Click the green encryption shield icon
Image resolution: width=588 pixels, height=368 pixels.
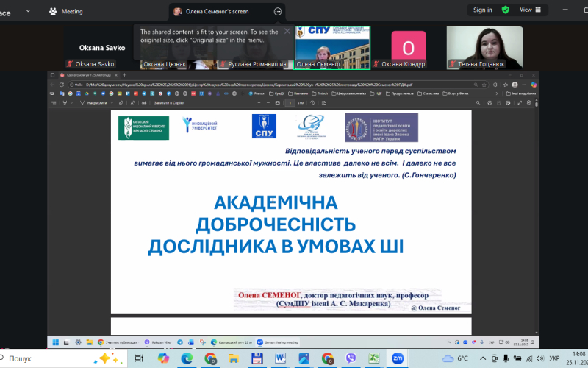pos(506,10)
